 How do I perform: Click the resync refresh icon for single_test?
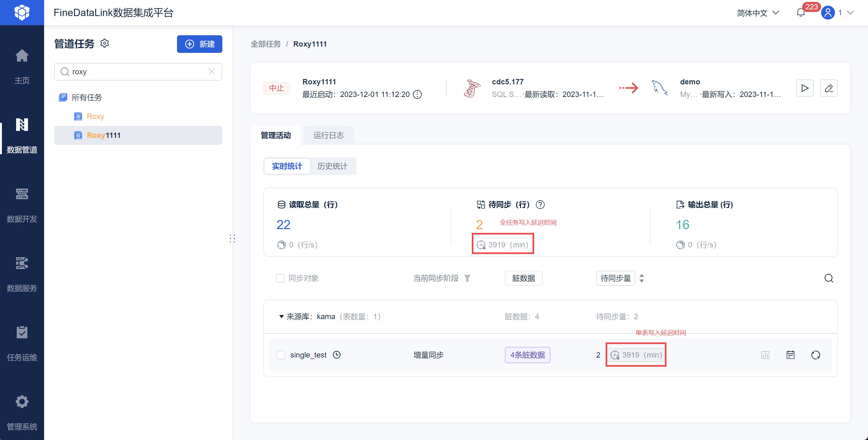pos(815,355)
